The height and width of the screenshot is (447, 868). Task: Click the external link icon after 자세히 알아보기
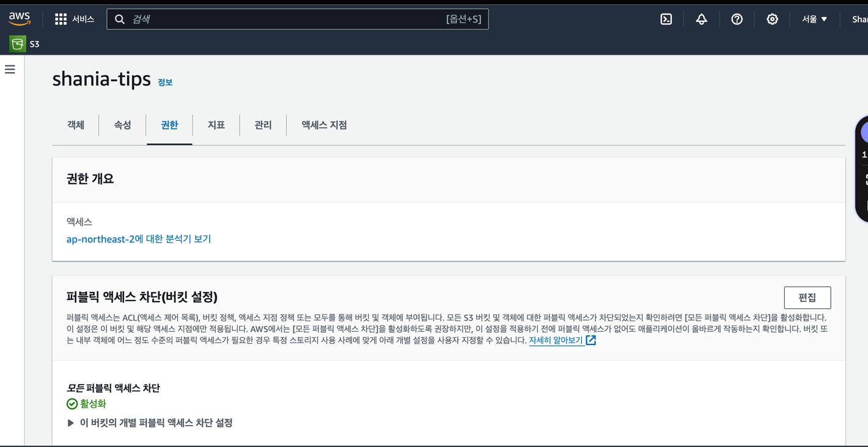pyautogui.click(x=591, y=340)
